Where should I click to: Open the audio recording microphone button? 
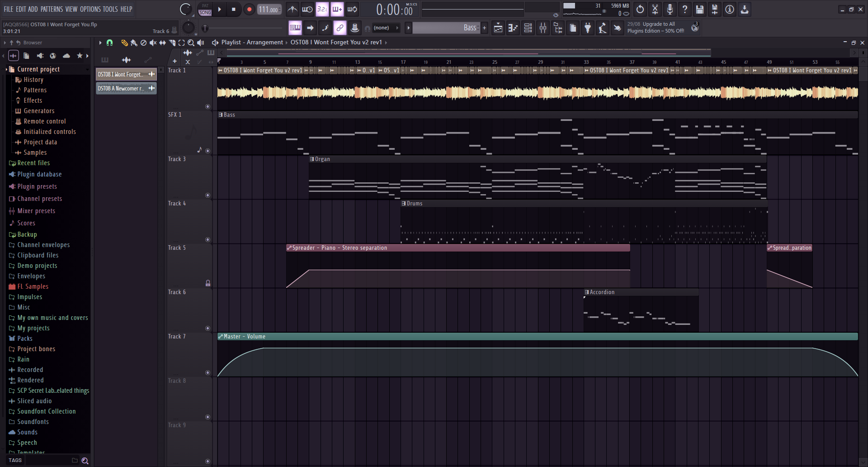click(670, 9)
